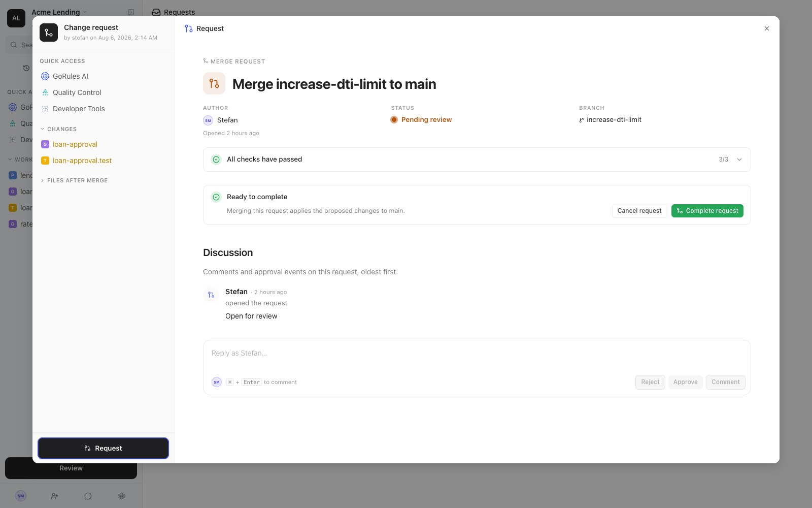Click the Quality Control icon in the dialog
Screen dimensions: 812x508
45,92
